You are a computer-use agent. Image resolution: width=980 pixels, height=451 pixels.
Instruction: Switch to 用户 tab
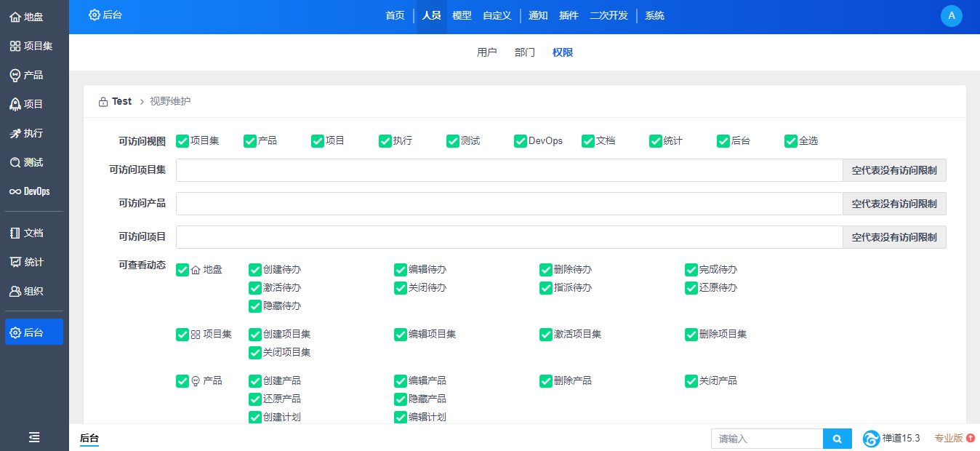[486, 52]
